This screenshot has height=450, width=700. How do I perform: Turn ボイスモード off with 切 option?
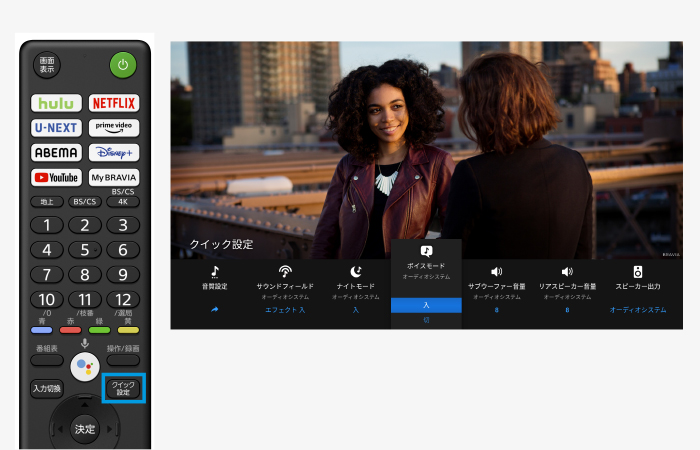tap(426, 320)
